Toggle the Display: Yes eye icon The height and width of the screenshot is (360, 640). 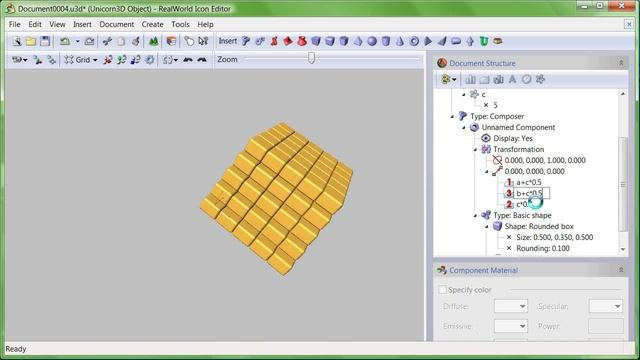coord(486,138)
